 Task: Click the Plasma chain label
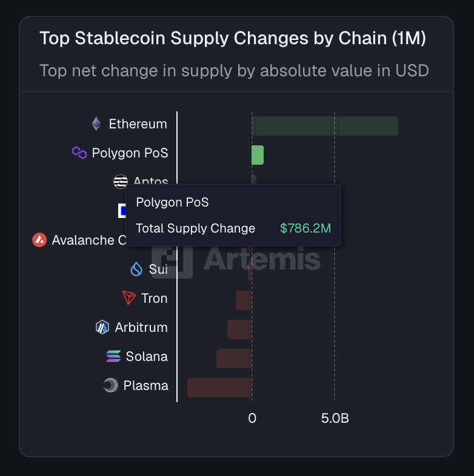coord(145,385)
